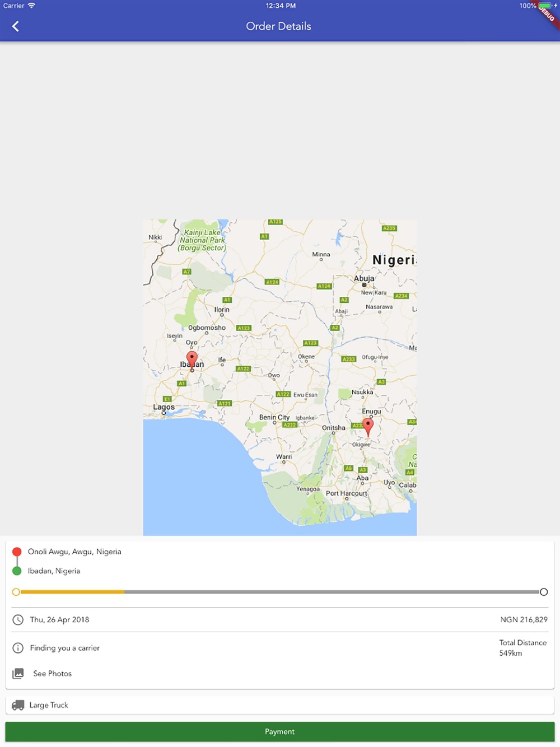
Task: Click the Ibadan map pin
Action: (x=192, y=360)
